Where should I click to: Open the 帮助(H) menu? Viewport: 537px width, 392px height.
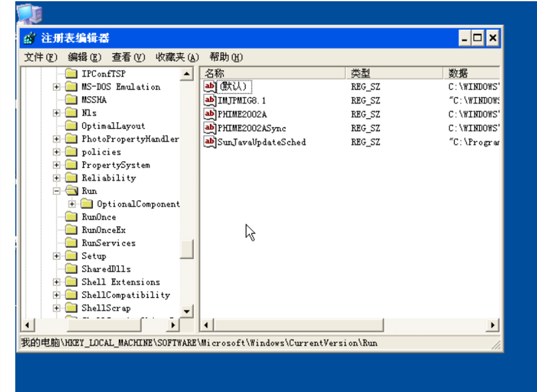click(x=226, y=57)
